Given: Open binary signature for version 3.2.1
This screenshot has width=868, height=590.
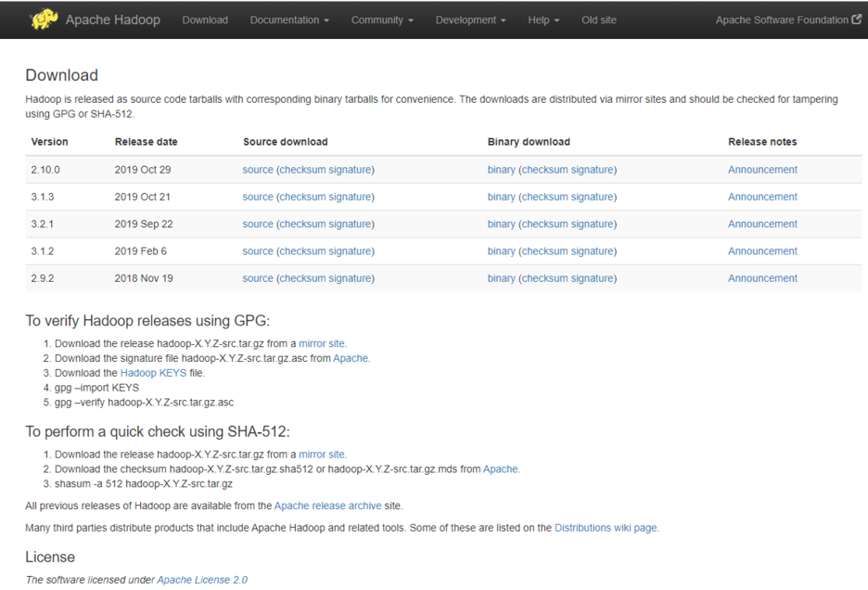Looking at the screenshot, I should coord(593,224).
